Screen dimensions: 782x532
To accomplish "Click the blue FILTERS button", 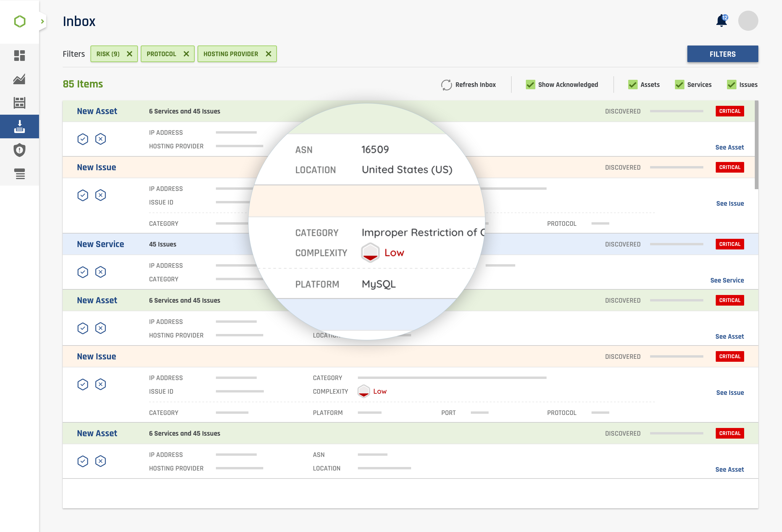I will coord(723,54).
